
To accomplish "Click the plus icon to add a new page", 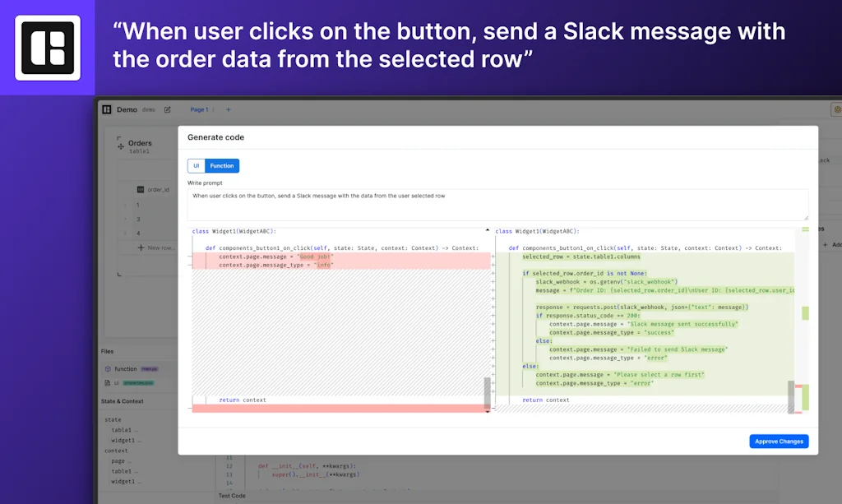I will tap(228, 109).
